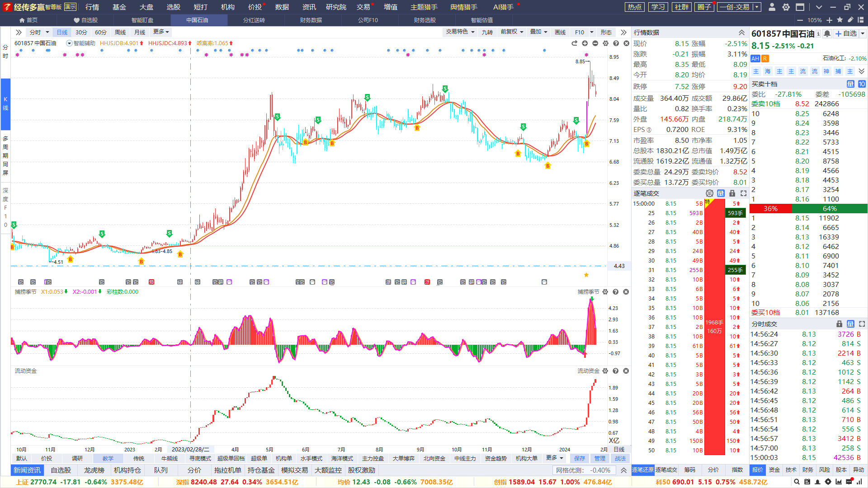The height and width of the screenshot is (488, 868).
Task: Open the 研究院 menu
Action: coord(336,7)
